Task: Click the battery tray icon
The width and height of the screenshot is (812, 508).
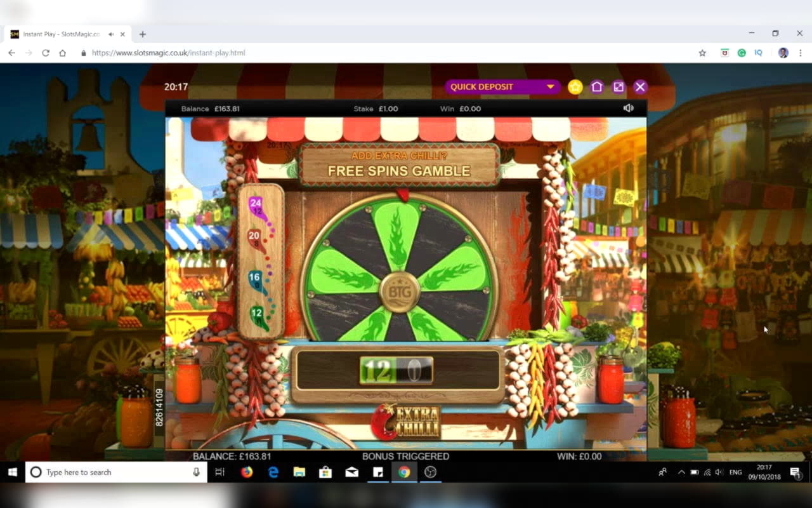Action: tap(695, 472)
